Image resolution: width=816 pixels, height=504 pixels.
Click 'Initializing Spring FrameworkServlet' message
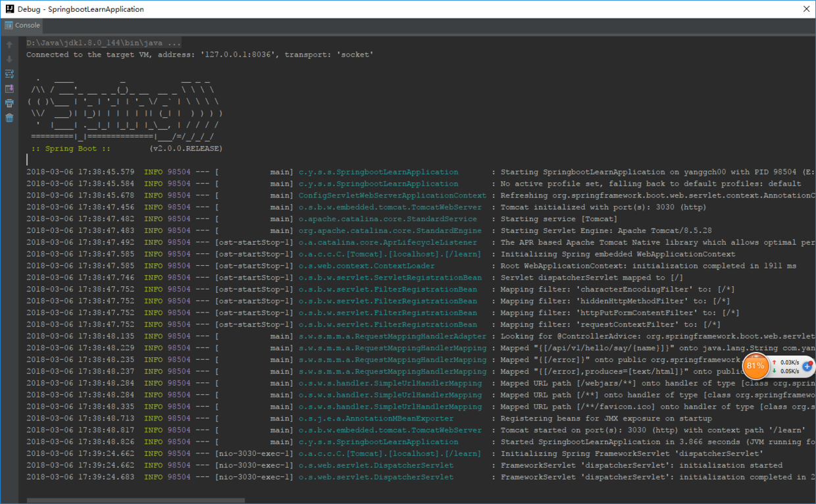[632, 453]
